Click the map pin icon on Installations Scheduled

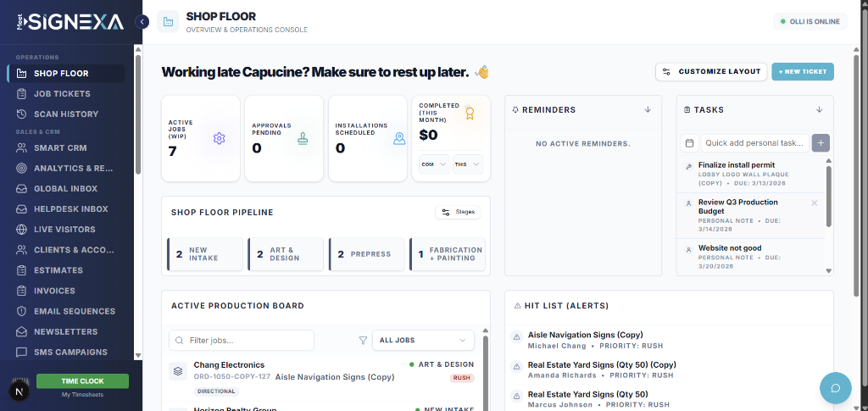tap(399, 138)
